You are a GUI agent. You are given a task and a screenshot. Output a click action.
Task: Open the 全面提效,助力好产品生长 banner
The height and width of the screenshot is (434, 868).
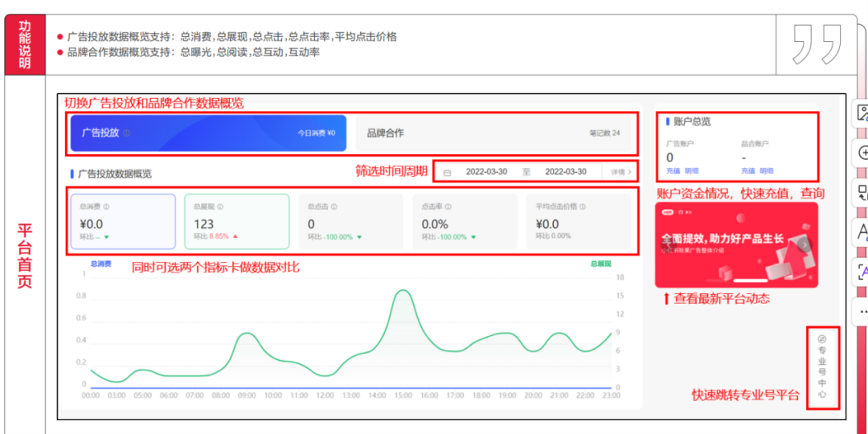coord(736,244)
